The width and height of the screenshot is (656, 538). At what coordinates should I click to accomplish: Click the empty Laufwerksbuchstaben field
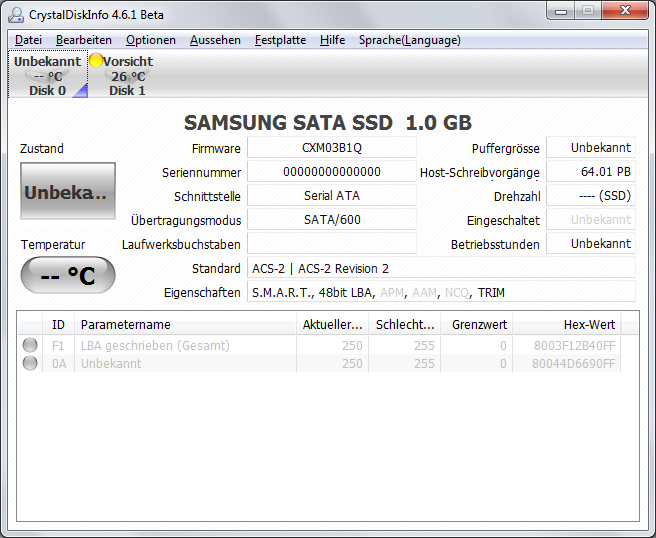pos(332,243)
